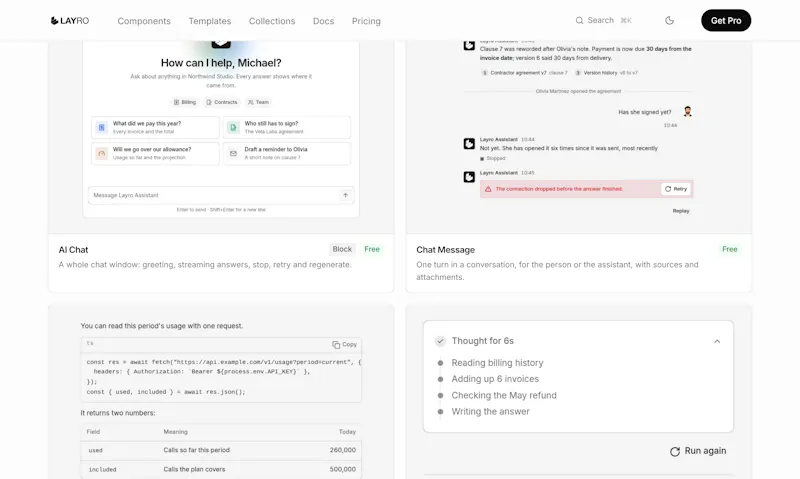Click the 'used' field cell in the table
The width and height of the screenshot is (800, 479).
point(95,450)
